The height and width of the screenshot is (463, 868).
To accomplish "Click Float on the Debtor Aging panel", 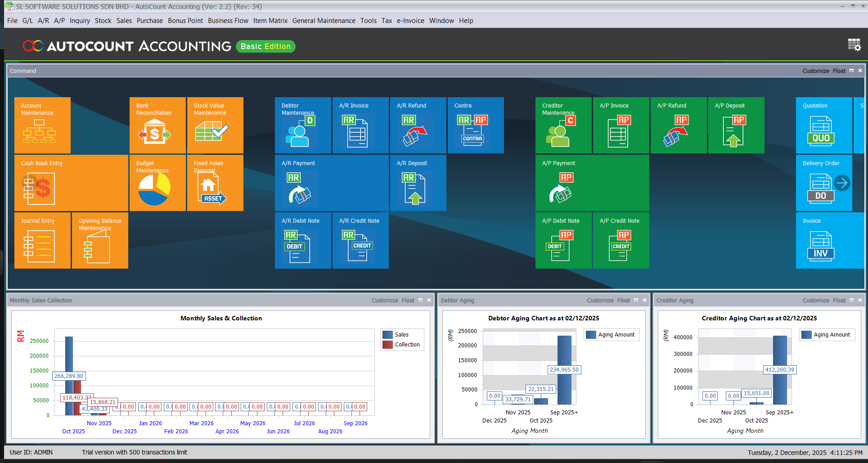I will coord(623,300).
